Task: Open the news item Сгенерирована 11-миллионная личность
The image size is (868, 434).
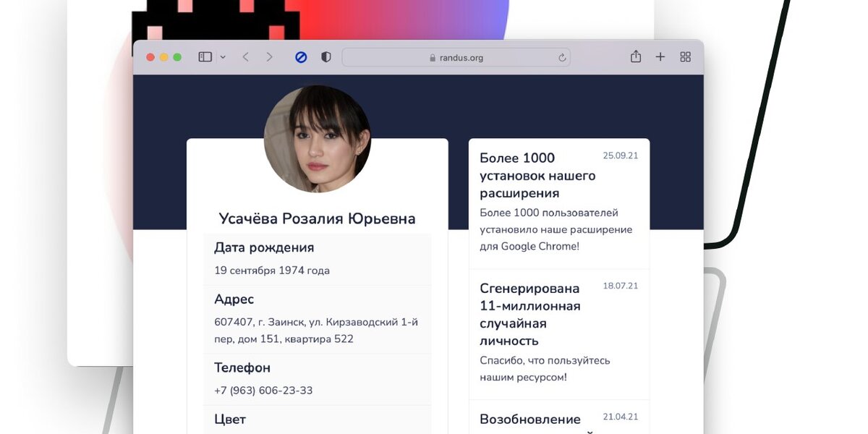Action: point(559,335)
